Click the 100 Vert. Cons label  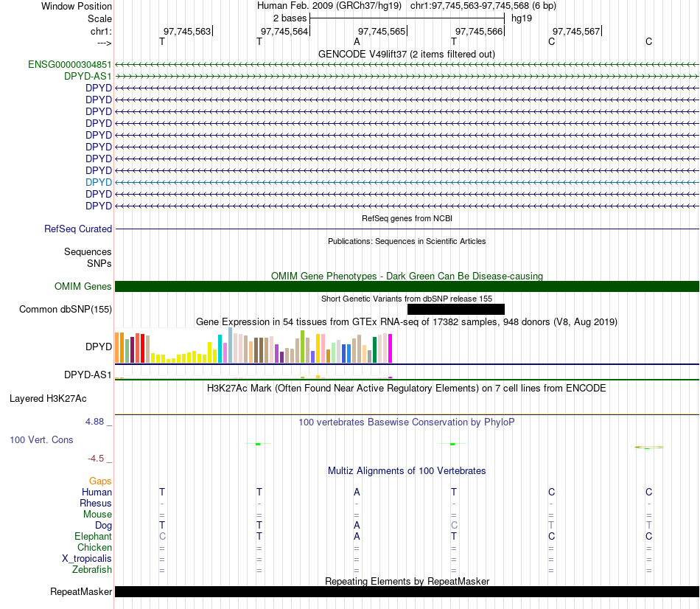click(41, 439)
